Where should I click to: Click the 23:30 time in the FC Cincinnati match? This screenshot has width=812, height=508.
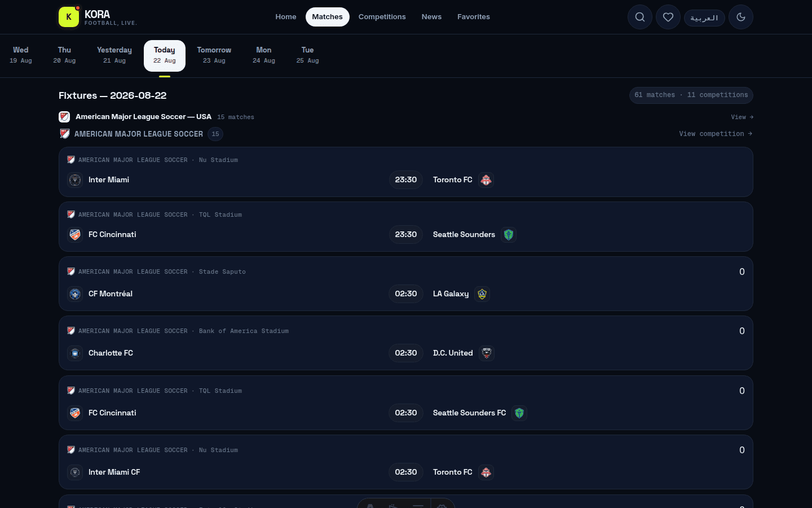click(x=406, y=235)
